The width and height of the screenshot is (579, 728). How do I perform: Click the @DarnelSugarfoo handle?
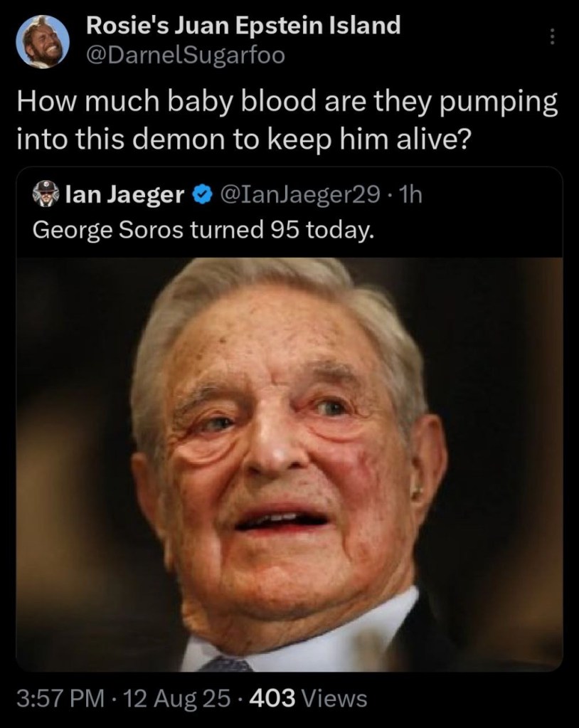[x=184, y=56]
